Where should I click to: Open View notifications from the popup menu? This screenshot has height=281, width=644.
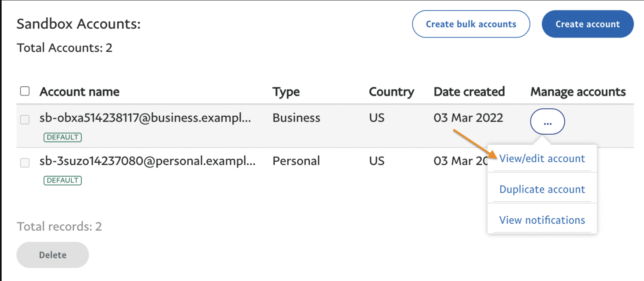coord(542,220)
